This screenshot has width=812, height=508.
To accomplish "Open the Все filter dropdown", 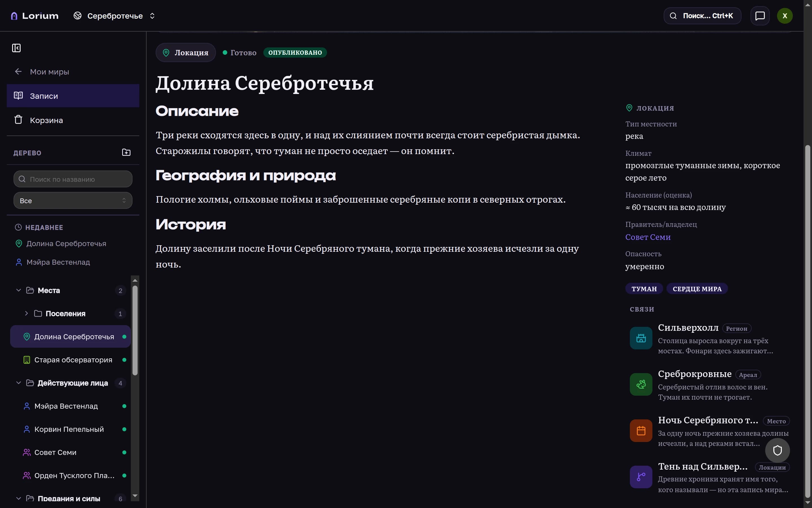I will pyautogui.click(x=73, y=201).
